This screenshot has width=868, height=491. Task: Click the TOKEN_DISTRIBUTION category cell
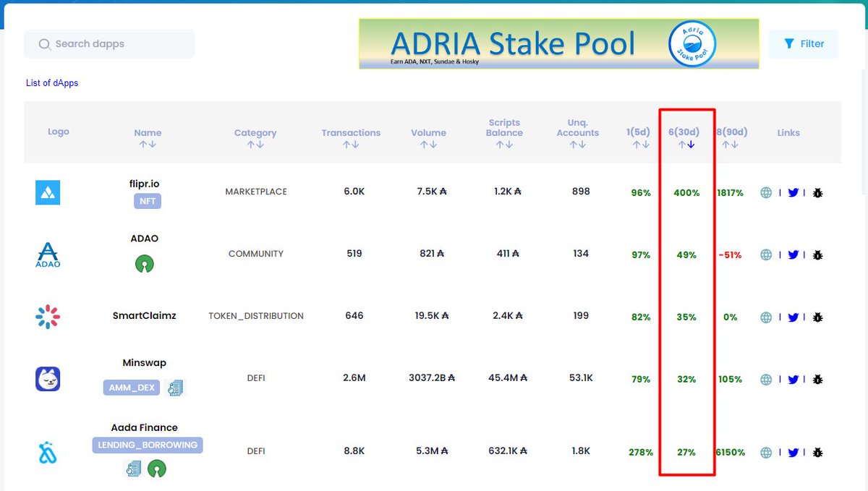click(256, 316)
